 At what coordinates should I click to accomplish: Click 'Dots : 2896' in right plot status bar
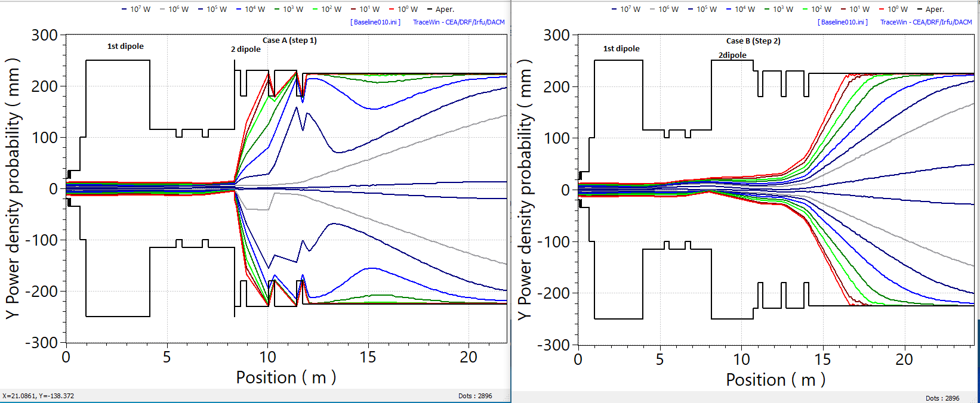click(942, 398)
